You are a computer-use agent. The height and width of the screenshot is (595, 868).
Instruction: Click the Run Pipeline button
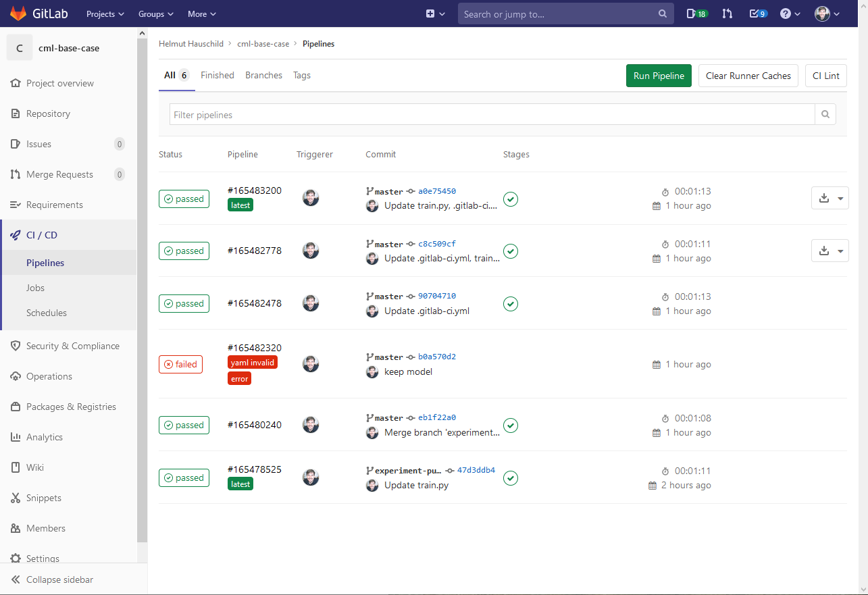click(659, 76)
